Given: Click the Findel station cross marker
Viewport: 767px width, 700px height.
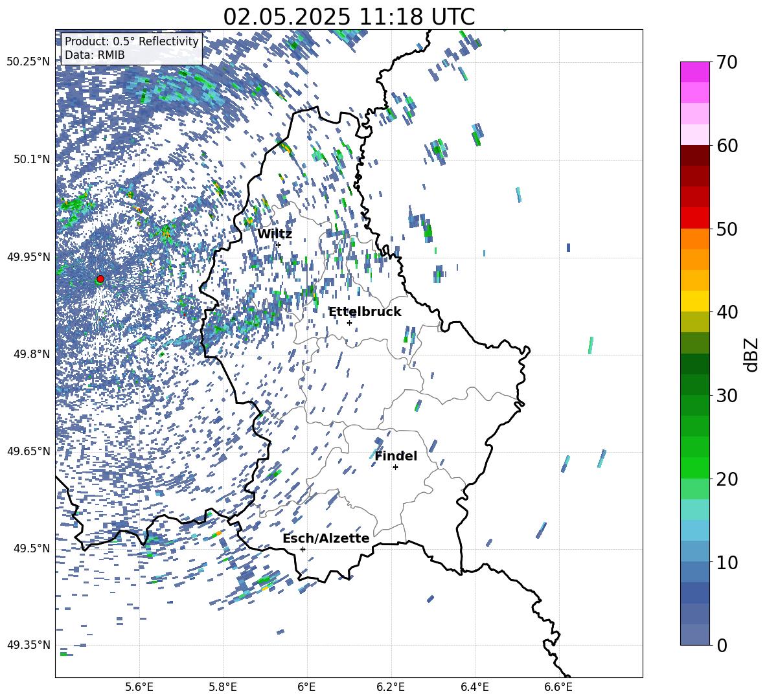Looking at the screenshot, I should (395, 468).
